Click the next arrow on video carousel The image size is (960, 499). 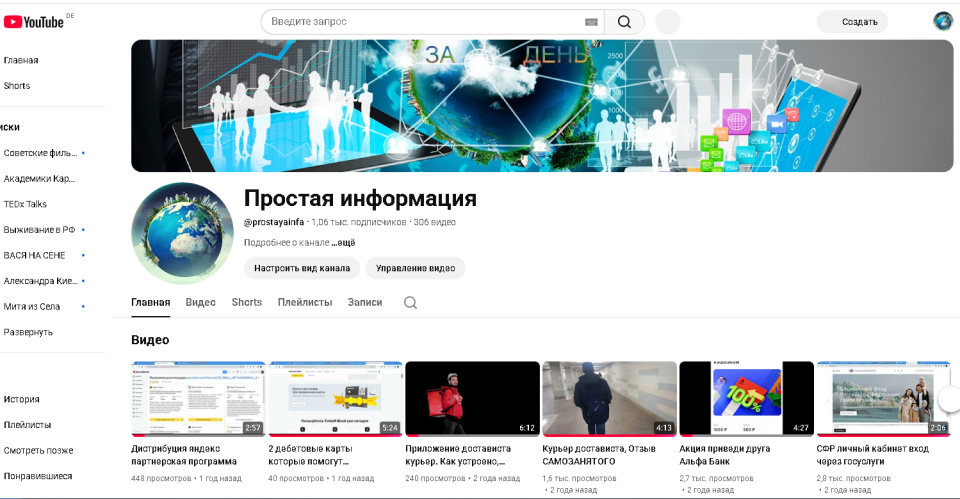[950, 399]
